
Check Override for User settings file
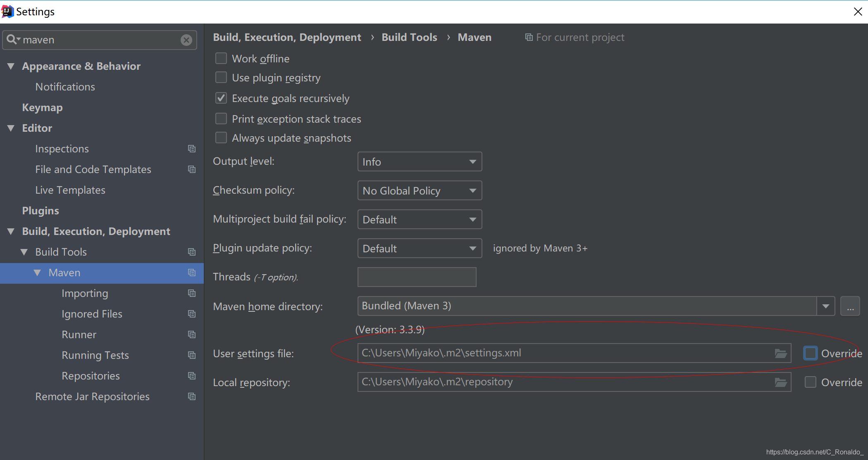point(810,353)
